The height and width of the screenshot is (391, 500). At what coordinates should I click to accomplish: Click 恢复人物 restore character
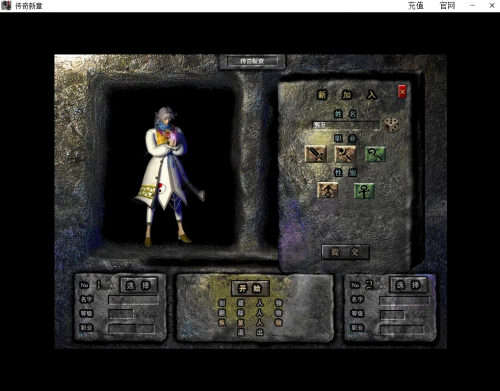point(250,322)
